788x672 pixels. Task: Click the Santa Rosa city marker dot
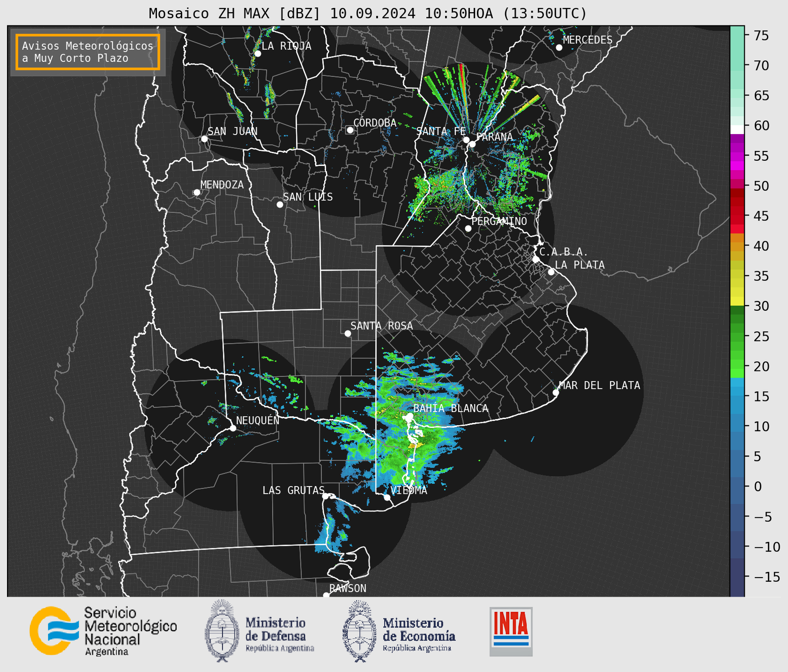click(348, 333)
